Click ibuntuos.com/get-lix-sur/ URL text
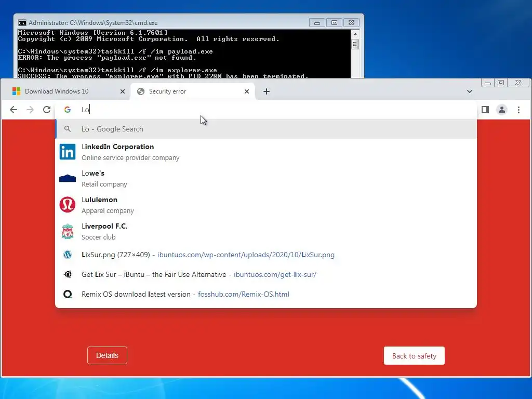 275,274
